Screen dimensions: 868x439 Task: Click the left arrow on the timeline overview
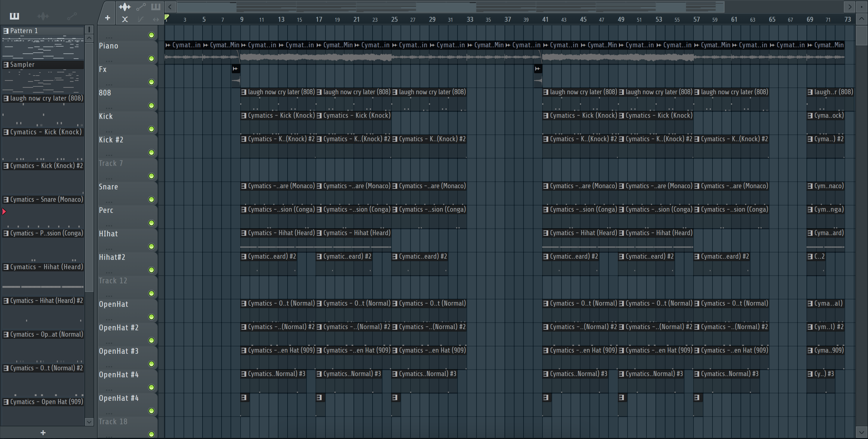pos(170,7)
